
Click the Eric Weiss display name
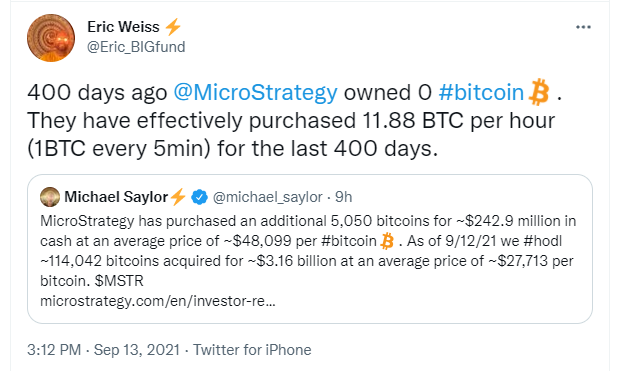[x=123, y=27]
